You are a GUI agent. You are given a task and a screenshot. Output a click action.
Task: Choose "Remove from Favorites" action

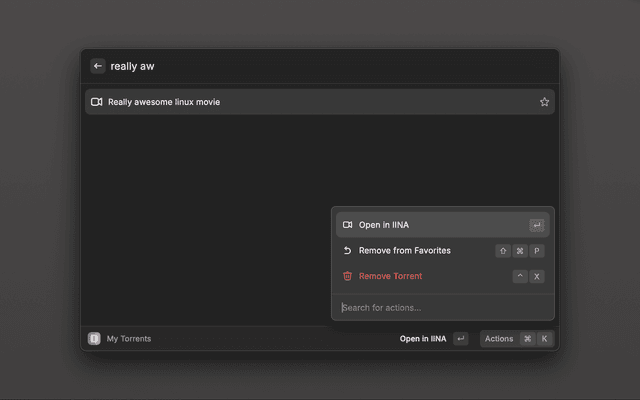(404, 250)
